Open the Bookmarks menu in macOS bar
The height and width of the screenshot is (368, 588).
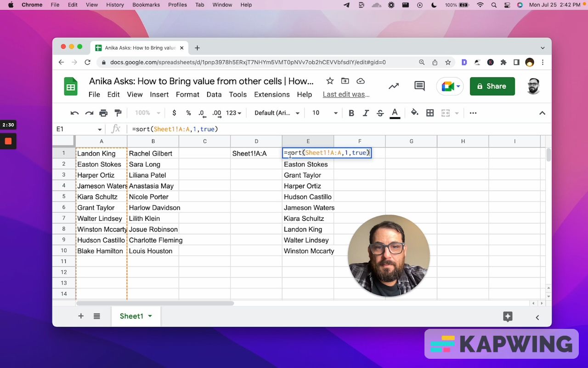146,5
